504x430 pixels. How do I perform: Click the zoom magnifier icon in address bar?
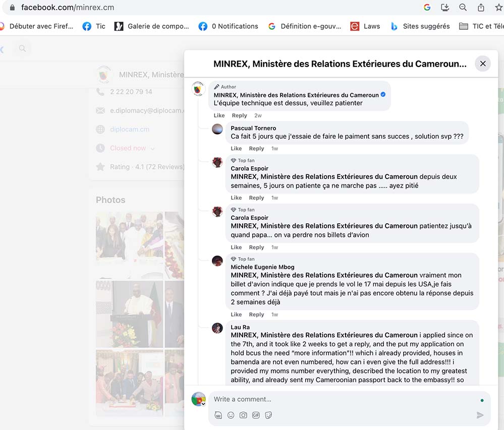[463, 8]
